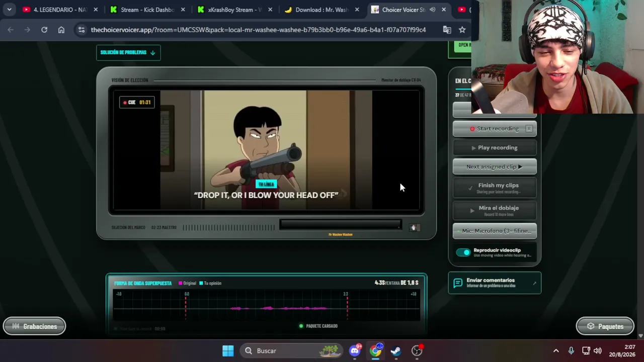Click the R shortcut key badge
The width and height of the screenshot is (644, 362).
529,129
